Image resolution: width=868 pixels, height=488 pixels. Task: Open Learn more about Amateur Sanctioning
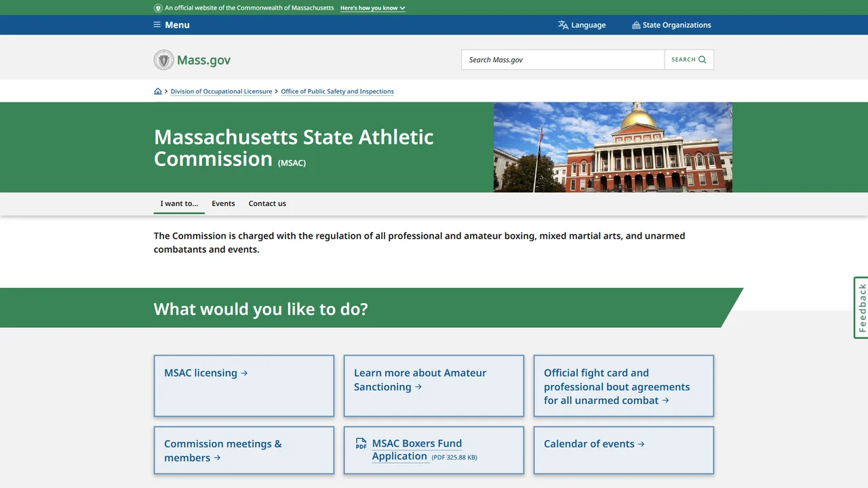[x=434, y=386]
